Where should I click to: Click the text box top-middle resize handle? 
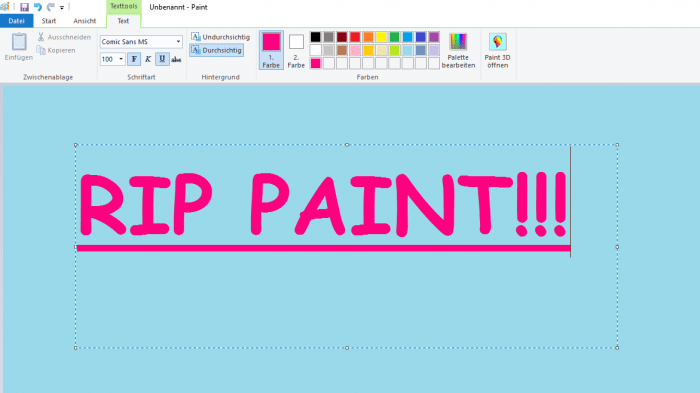click(347, 145)
